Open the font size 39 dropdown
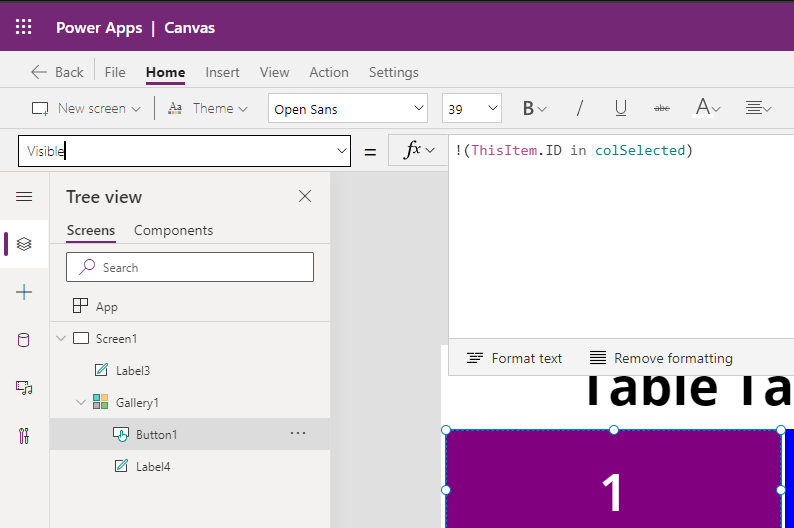Viewport: 794px width, 528px height. [x=471, y=108]
